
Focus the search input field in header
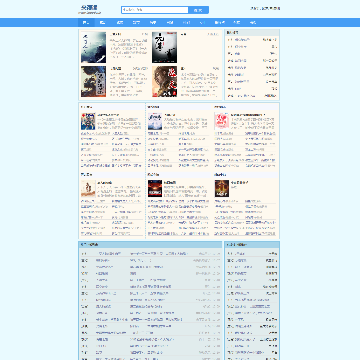click(155, 10)
